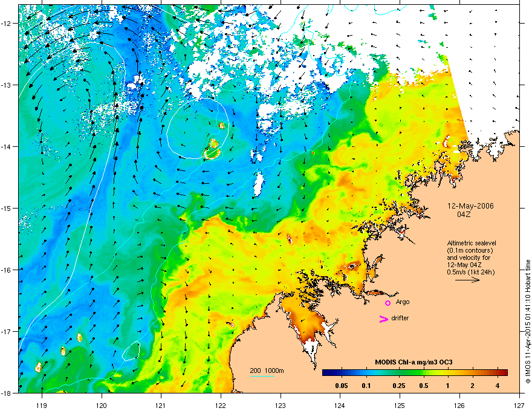532x411 pixels.
Task: Click the '(0.1m contours)' legend line
Action: click(x=470, y=250)
